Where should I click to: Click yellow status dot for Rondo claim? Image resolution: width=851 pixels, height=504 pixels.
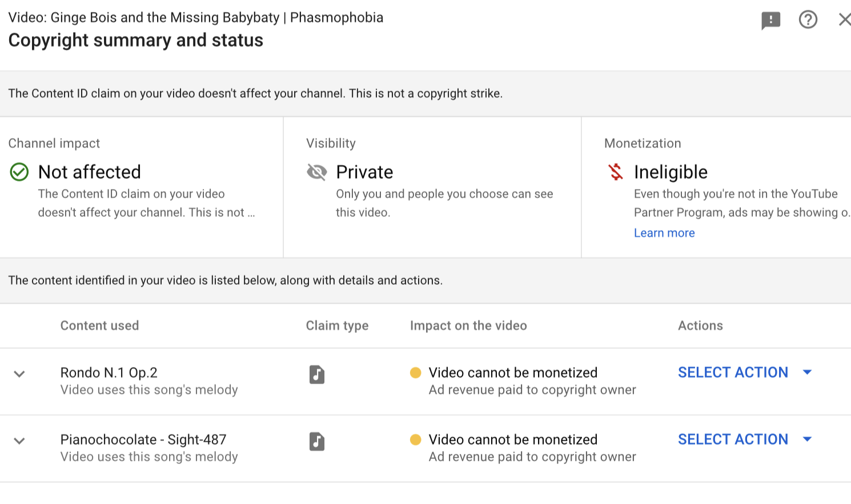[416, 373]
